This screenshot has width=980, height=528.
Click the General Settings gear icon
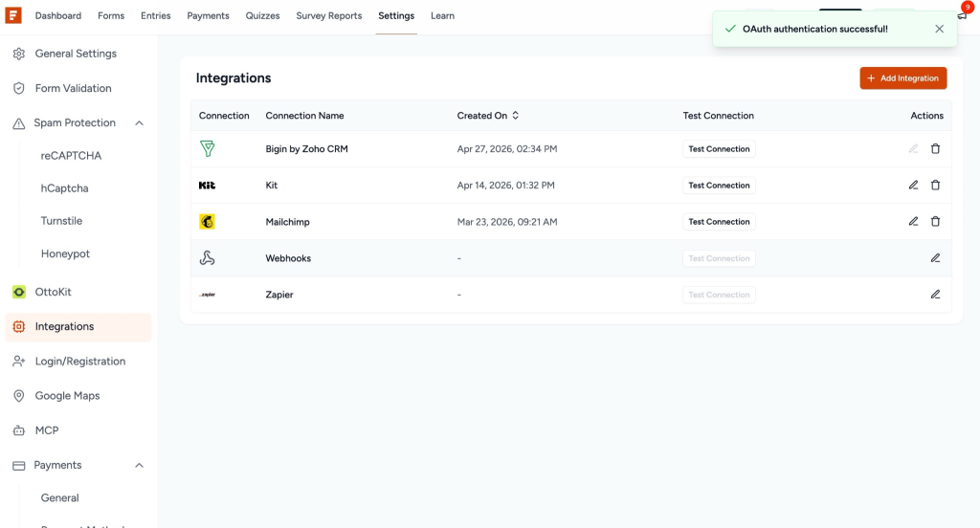pyautogui.click(x=19, y=54)
